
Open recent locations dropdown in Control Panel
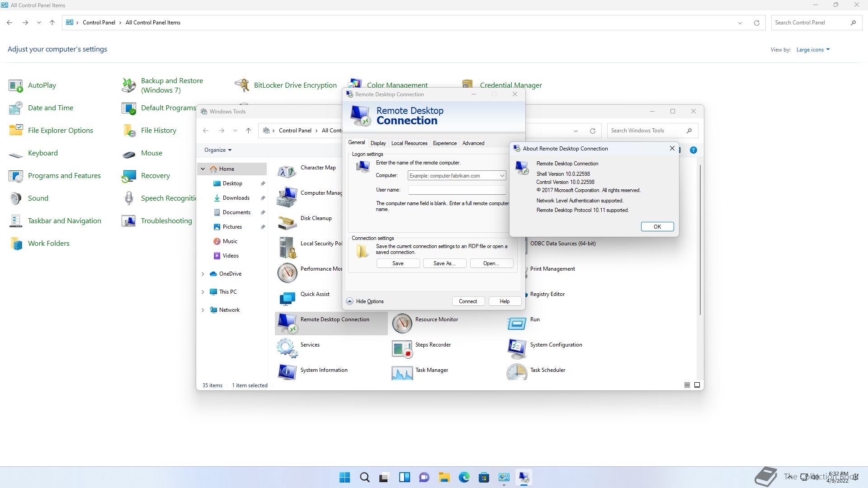tap(39, 23)
